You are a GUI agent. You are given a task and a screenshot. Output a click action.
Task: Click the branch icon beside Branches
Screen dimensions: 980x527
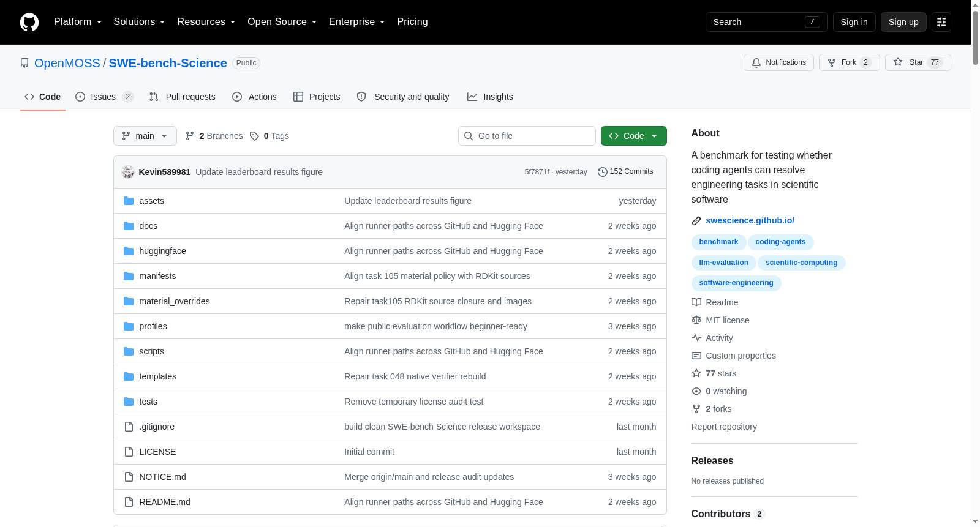190,136
